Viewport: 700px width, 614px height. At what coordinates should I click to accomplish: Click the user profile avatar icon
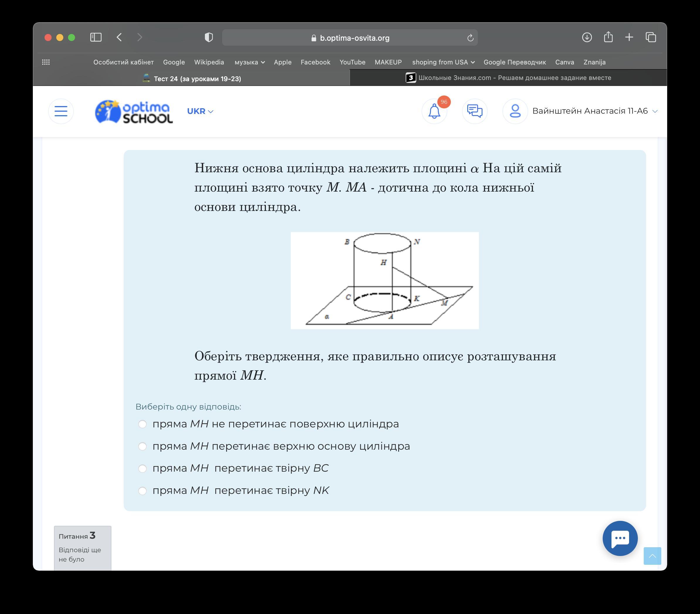[x=515, y=111]
